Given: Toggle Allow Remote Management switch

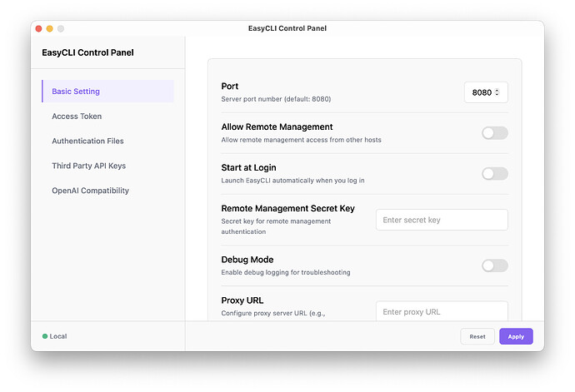Looking at the screenshot, I should 495,133.
